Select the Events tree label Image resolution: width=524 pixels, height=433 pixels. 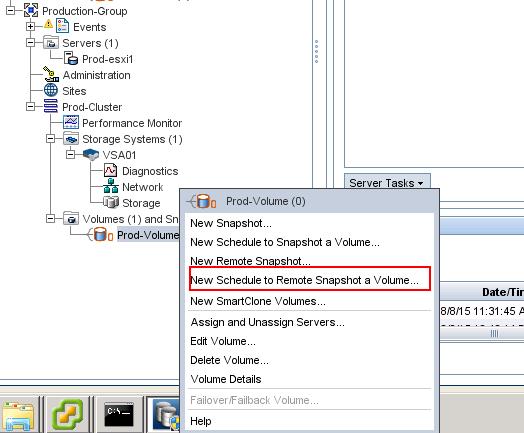90,27
